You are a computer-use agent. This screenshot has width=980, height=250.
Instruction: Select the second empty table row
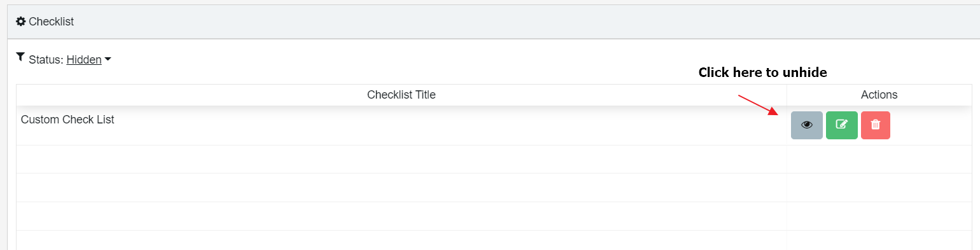pos(494,188)
